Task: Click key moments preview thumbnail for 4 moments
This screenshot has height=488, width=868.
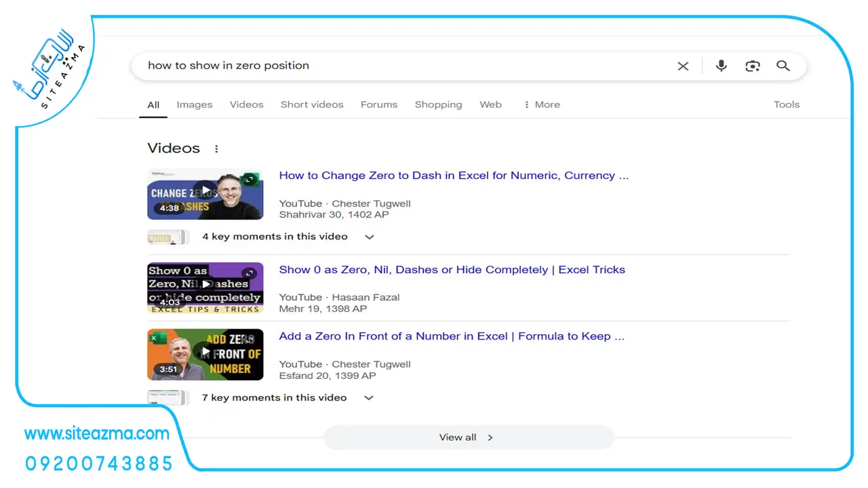Action: 167,237
